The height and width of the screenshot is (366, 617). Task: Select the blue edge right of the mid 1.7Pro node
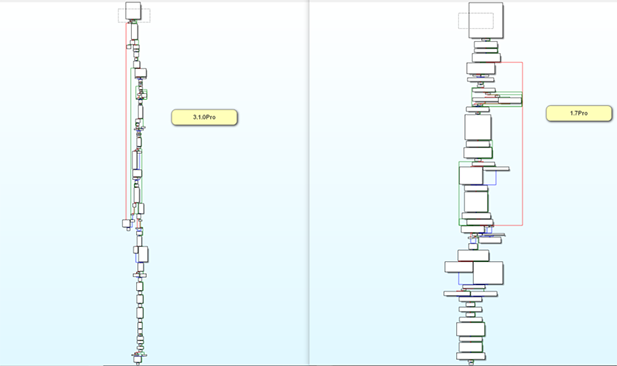(x=496, y=178)
